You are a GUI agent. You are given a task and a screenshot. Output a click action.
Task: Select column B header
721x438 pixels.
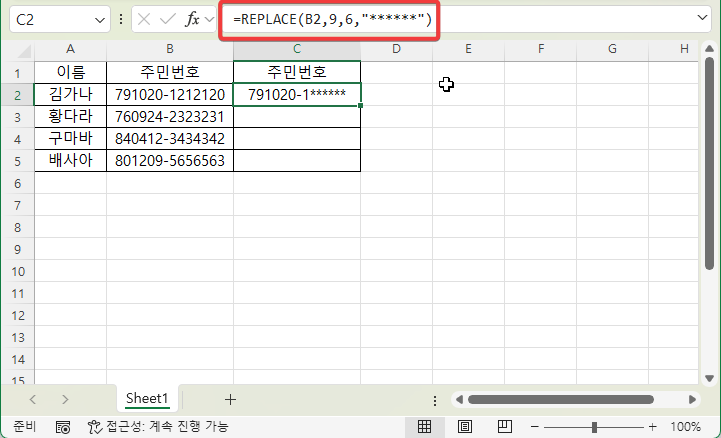tap(170, 49)
